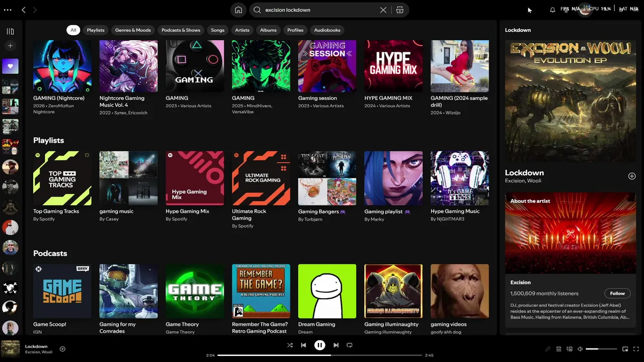Select the Genres & Moods filter

133,30
